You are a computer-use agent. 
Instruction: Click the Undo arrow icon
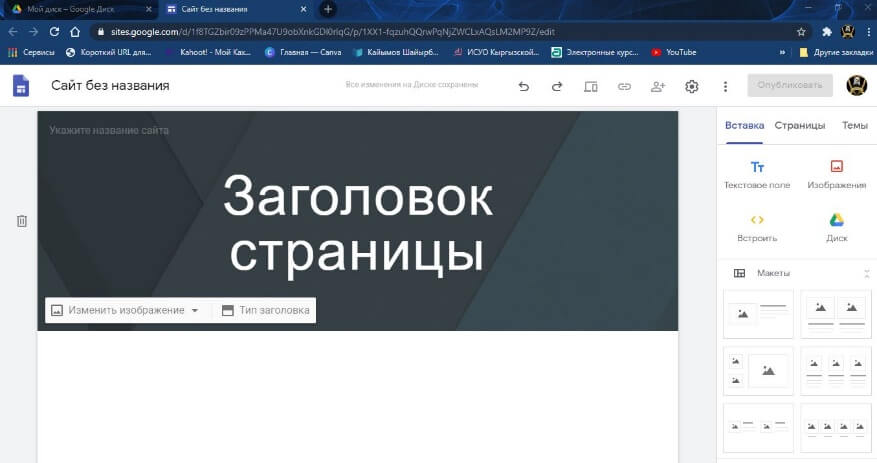(x=524, y=87)
